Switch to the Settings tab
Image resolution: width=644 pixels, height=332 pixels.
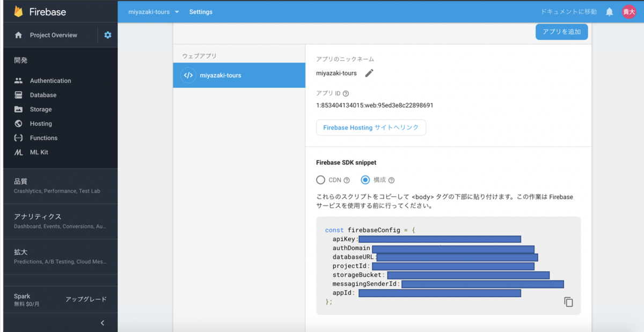point(201,11)
